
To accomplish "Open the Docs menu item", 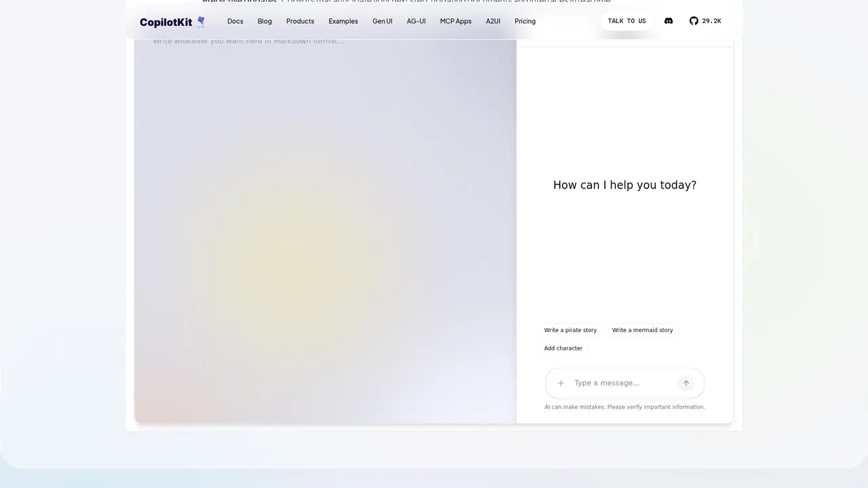I will [x=235, y=21].
